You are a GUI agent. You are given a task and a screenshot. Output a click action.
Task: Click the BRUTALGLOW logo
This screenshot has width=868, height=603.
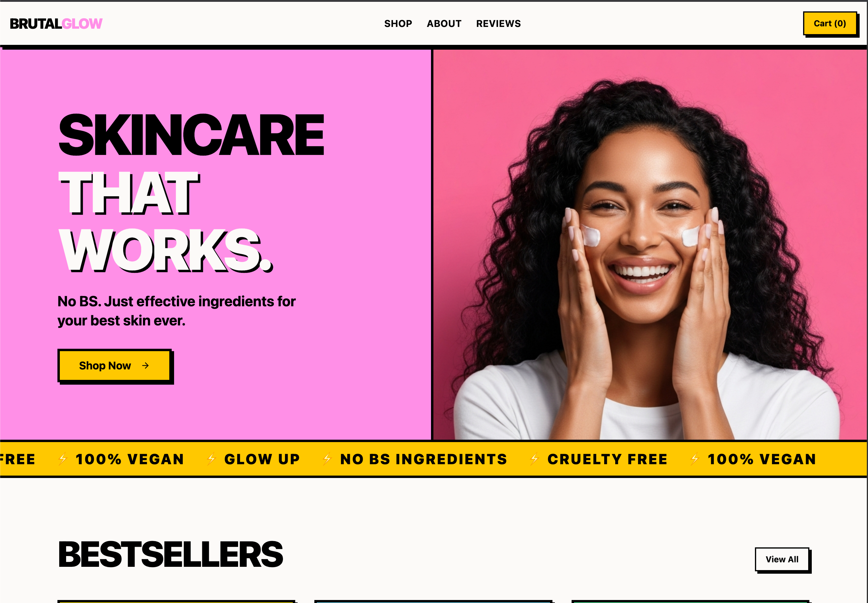coord(56,24)
